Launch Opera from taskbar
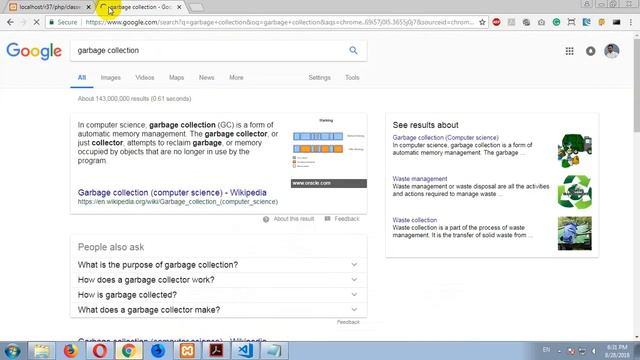Viewport: 640px width, 360px height. [100, 351]
